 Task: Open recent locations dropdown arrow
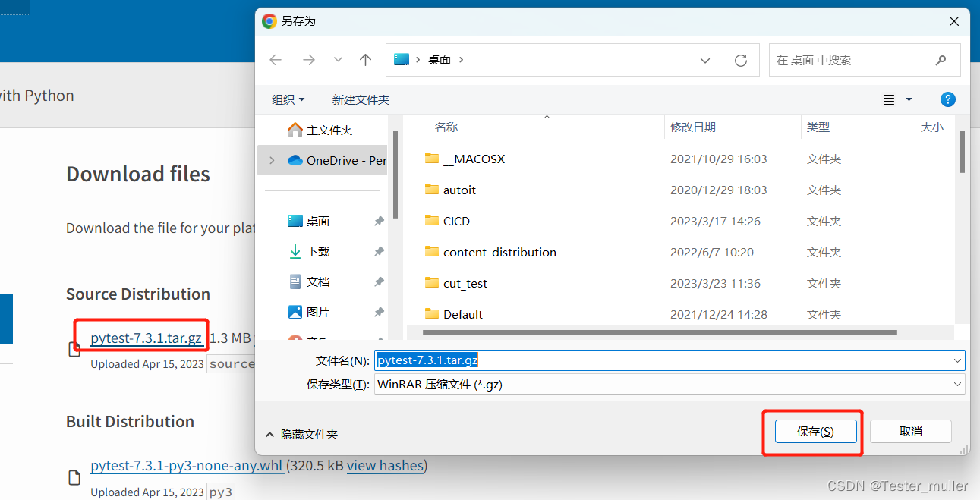click(x=338, y=60)
